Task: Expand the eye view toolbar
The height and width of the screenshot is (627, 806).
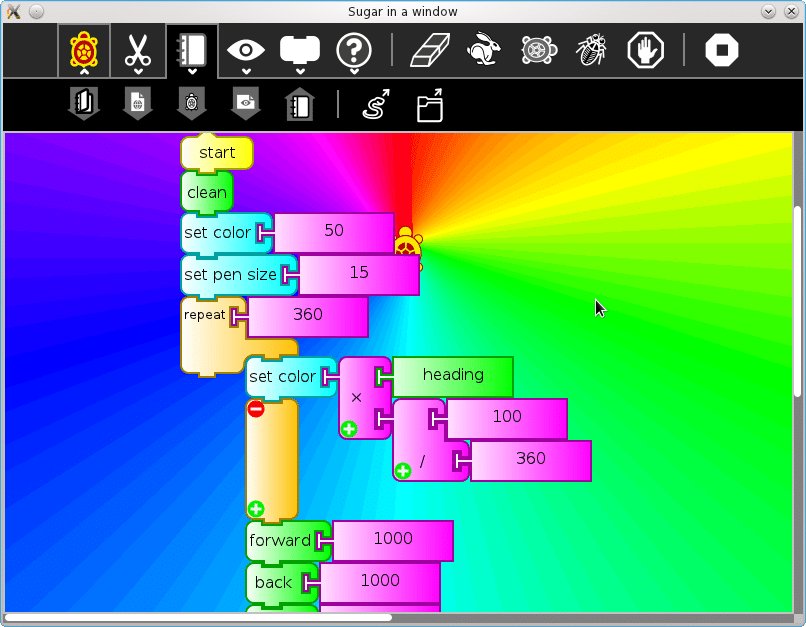Action: click(x=245, y=50)
